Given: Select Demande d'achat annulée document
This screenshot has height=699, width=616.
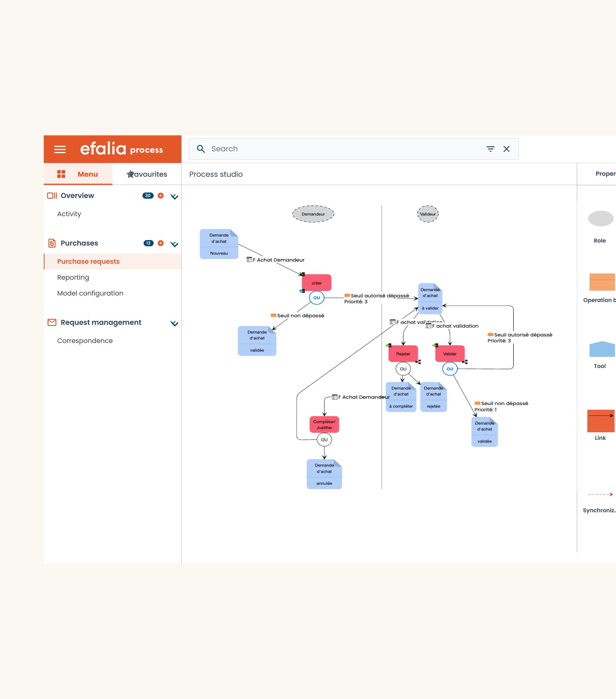Looking at the screenshot, I should [324, 474].
